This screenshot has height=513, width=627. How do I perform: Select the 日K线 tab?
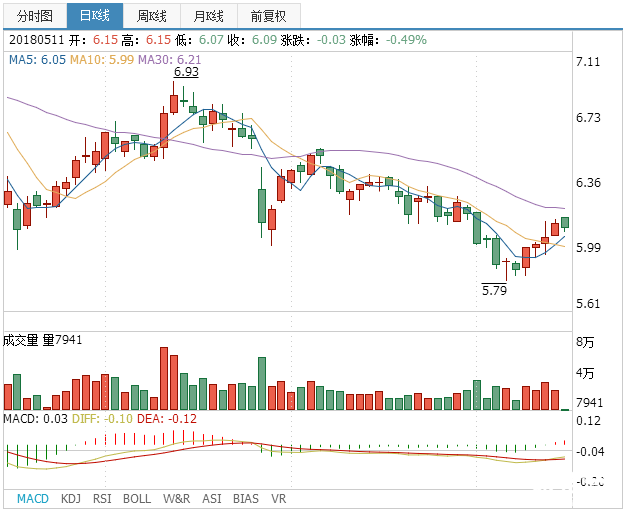95,16
